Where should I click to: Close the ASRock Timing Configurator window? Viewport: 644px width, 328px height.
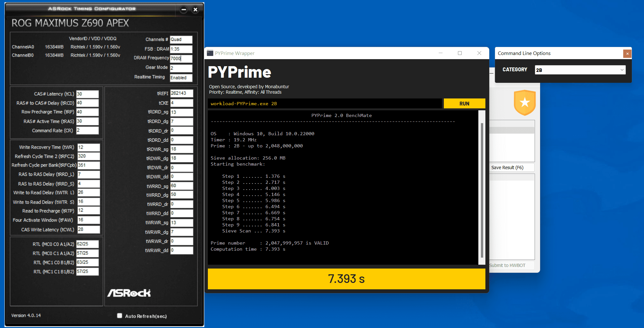tap(195, 10)
